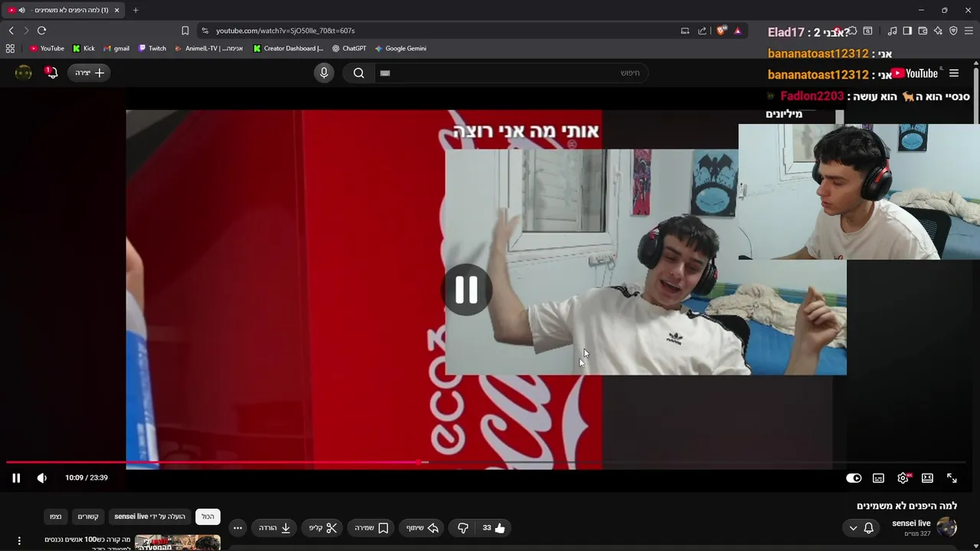
Task: Click the large pause overlay on the video
Action: pyautogui.click(x=466, y=290)
